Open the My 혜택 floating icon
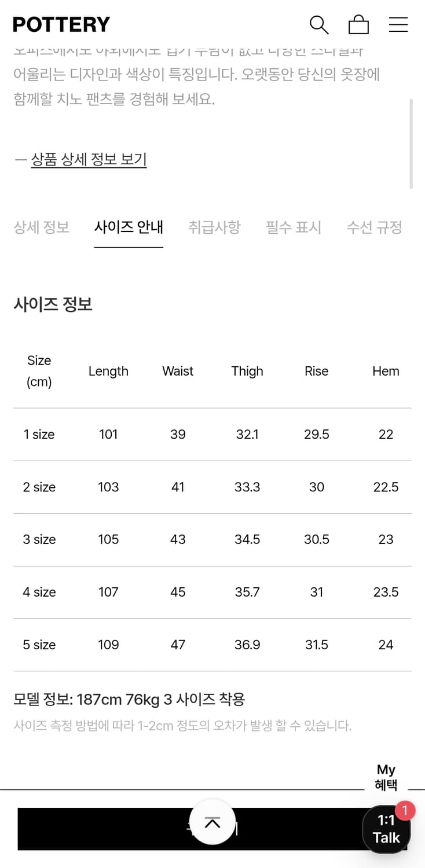Image resolution: width=425 pixels, height=868 pixels. [386, 777]
